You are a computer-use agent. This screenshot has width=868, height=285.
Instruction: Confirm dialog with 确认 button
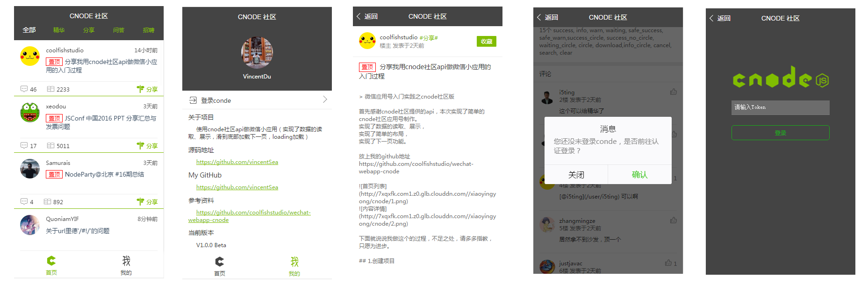pos(640,174)
